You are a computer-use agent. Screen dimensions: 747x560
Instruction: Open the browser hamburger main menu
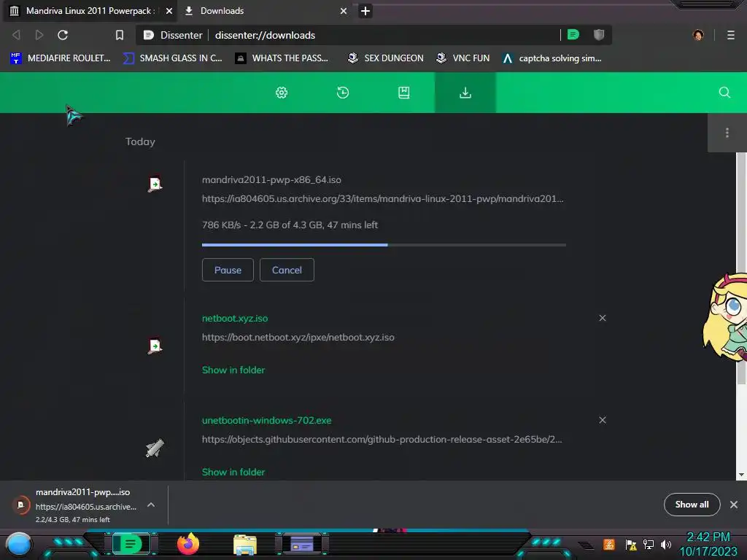(x=731, y=35)
